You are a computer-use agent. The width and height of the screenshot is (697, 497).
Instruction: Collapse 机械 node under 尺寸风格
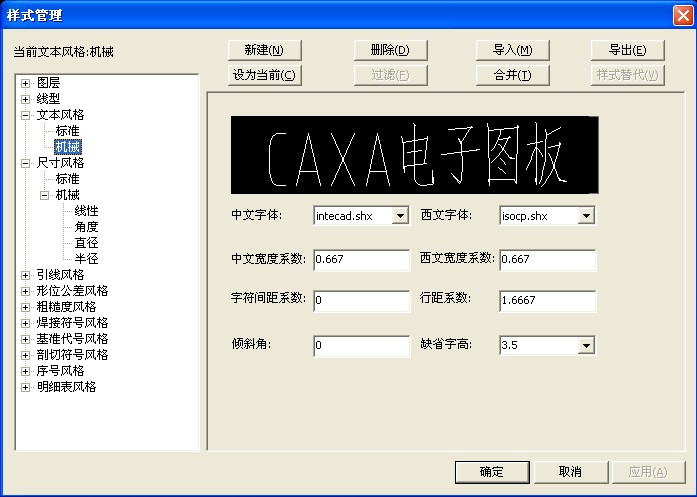pos(44,195)
